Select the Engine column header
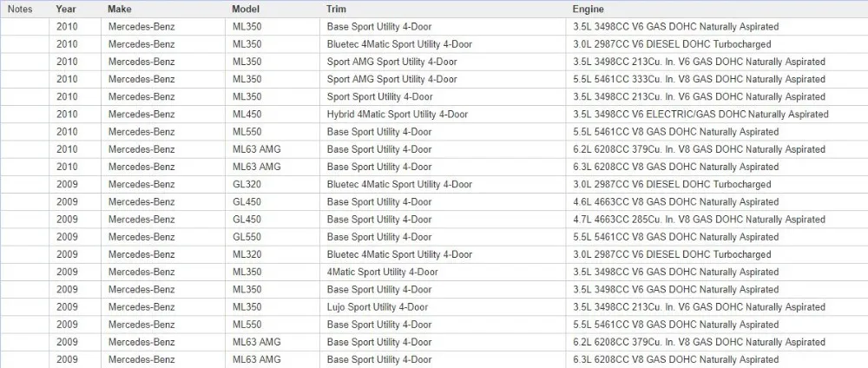Viewport: 868px width, 368px height. click(717, 10)
